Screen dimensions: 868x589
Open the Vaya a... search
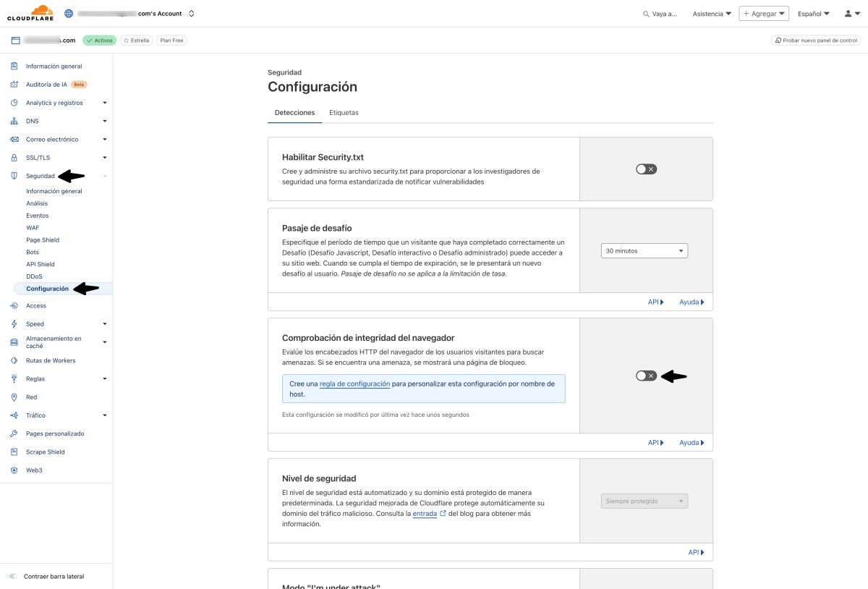(x=660, y=14)
